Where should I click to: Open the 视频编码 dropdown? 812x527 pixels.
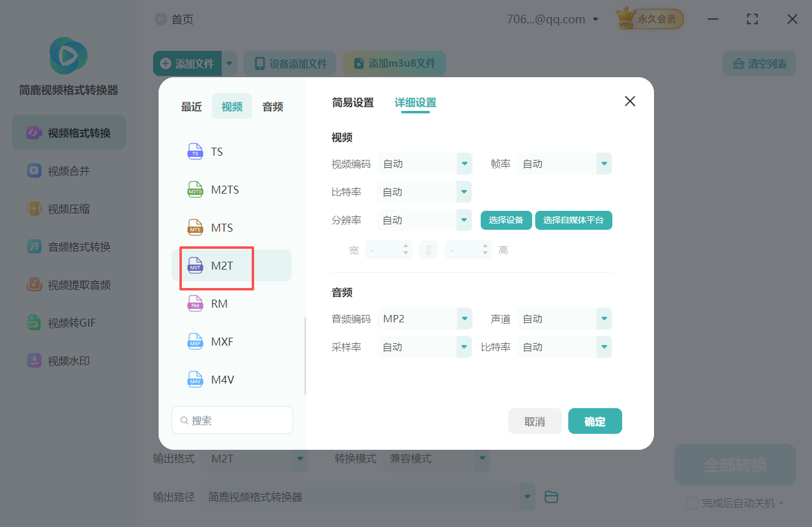[424, 164]
